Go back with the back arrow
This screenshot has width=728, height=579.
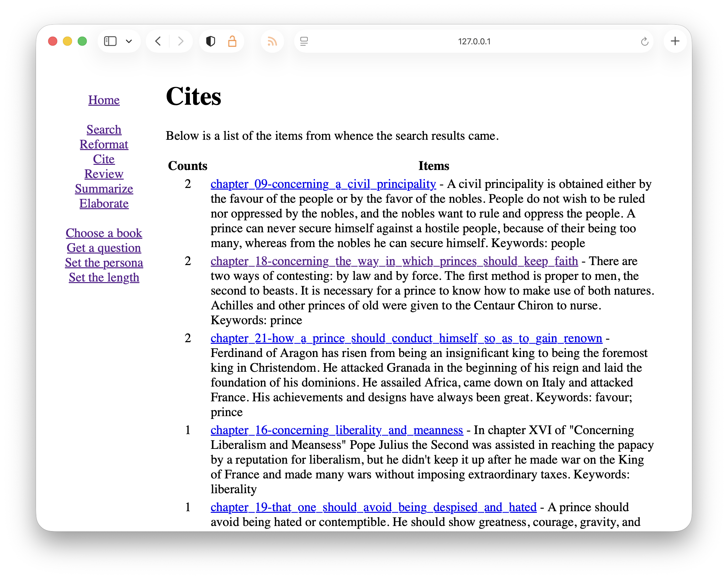tap(158, 41)
